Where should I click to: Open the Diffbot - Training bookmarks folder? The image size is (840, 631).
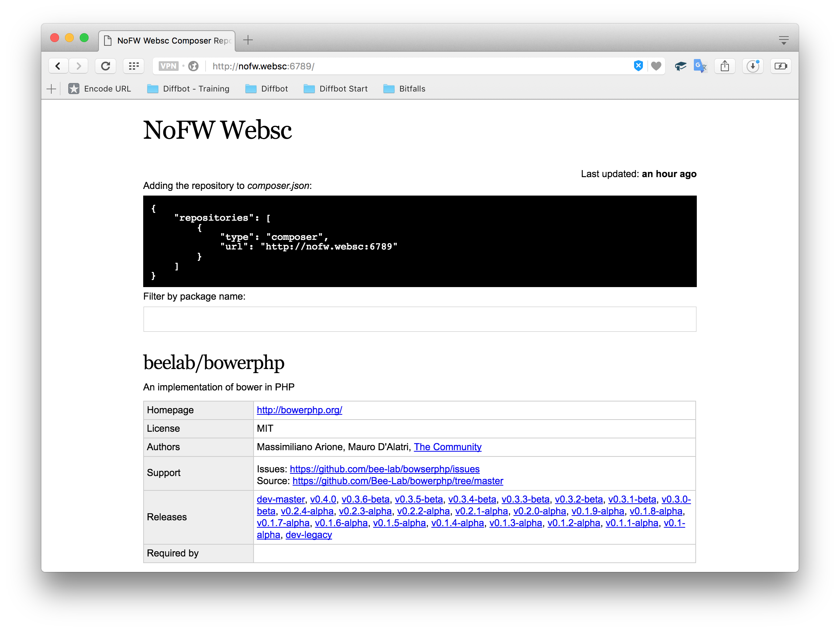[188, 89]
